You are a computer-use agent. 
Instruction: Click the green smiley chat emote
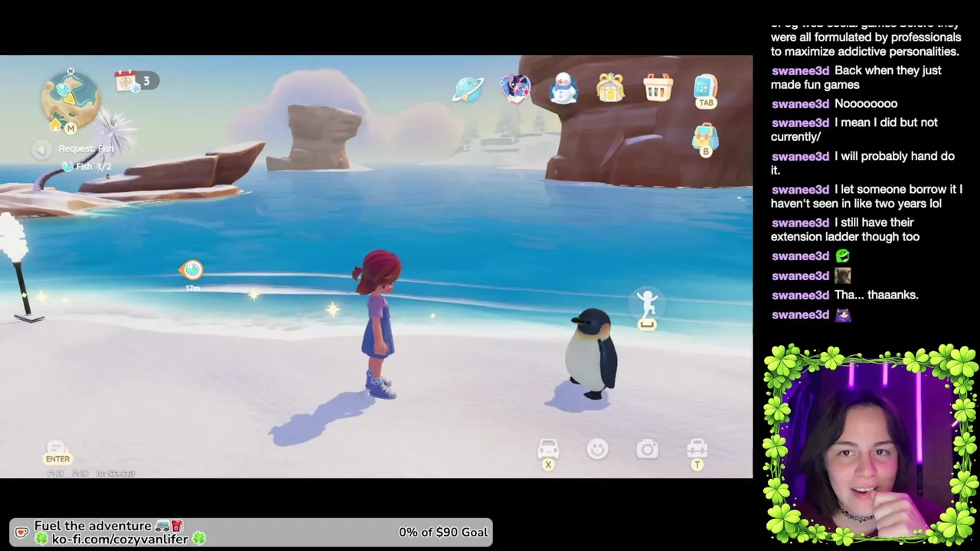coord(842,256)
